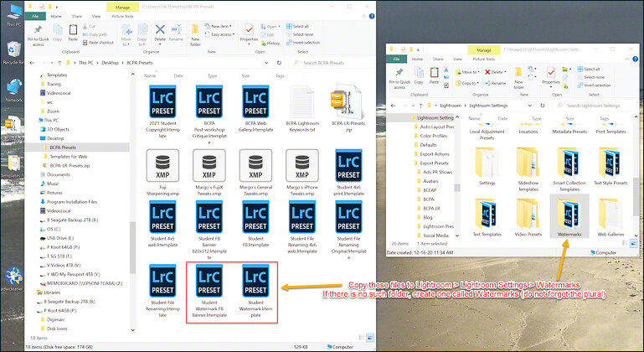
Task: Expand address history dropdown in BCPA Presets window
Action: pos(266,63)
